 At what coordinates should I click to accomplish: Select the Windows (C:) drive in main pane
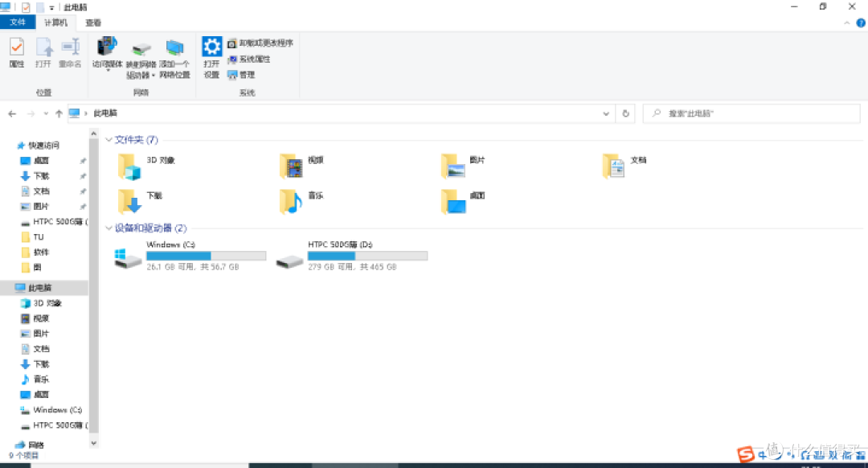(190, 256)
